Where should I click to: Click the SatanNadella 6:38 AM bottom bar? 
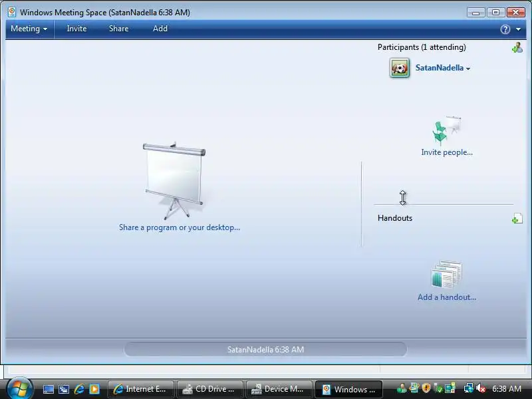click(x=265, y=350)
